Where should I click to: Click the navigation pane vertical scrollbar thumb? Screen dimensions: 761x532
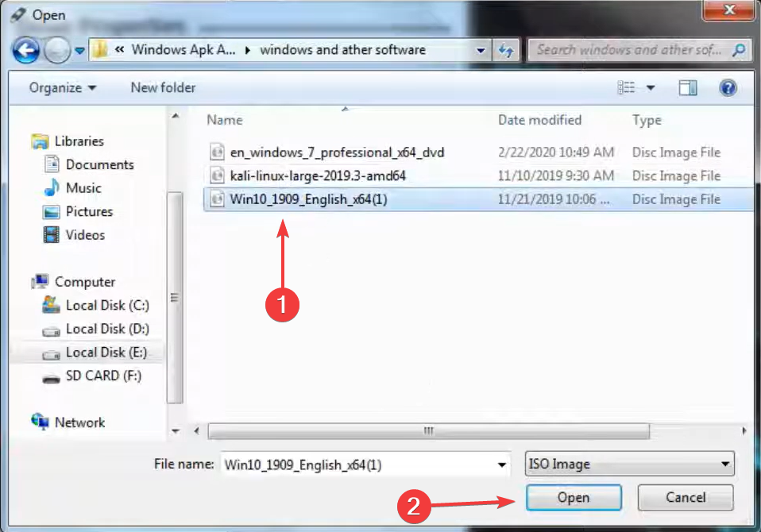coord(175,298)
